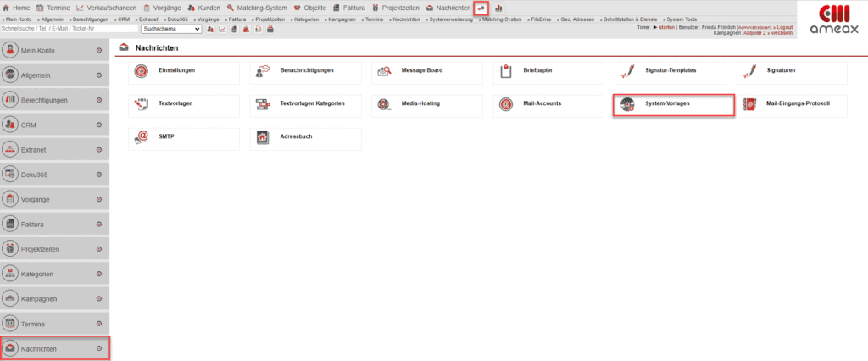Click the settings gears icon in top bar
This screenshot has width=868, height=361.
481,8
